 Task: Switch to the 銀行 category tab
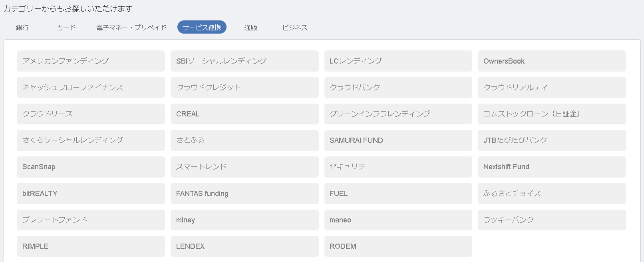[x=22, y=28]
